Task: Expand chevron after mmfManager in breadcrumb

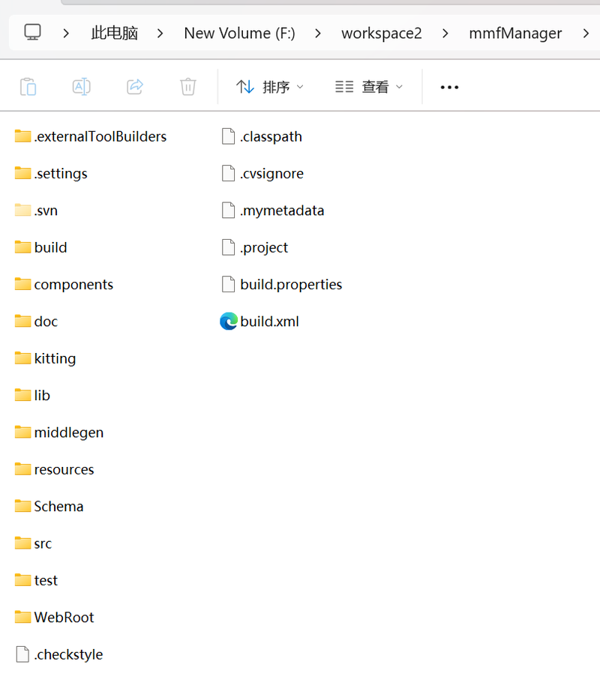Action: click(x=586, y=33)
